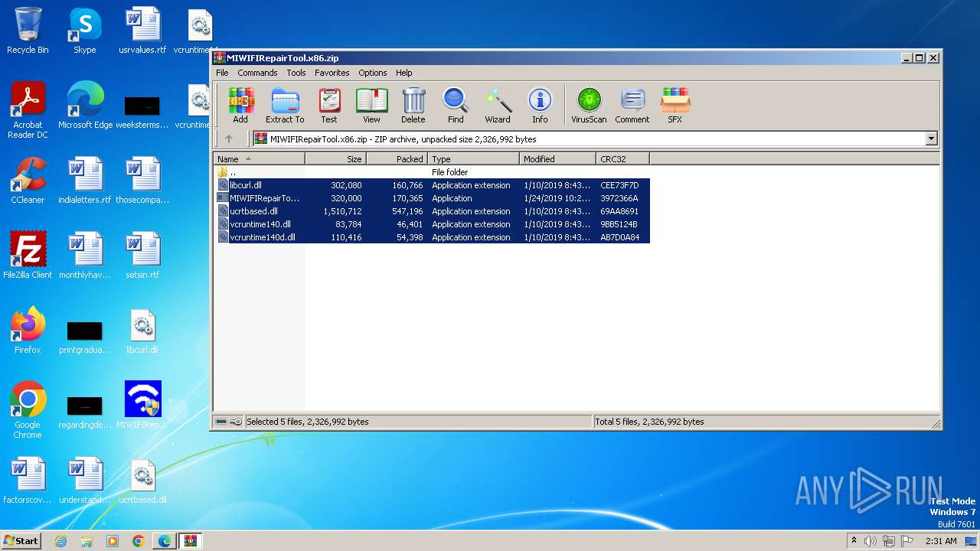Open Microsoft Edge desktop shortcut

(x=85, y=106)
